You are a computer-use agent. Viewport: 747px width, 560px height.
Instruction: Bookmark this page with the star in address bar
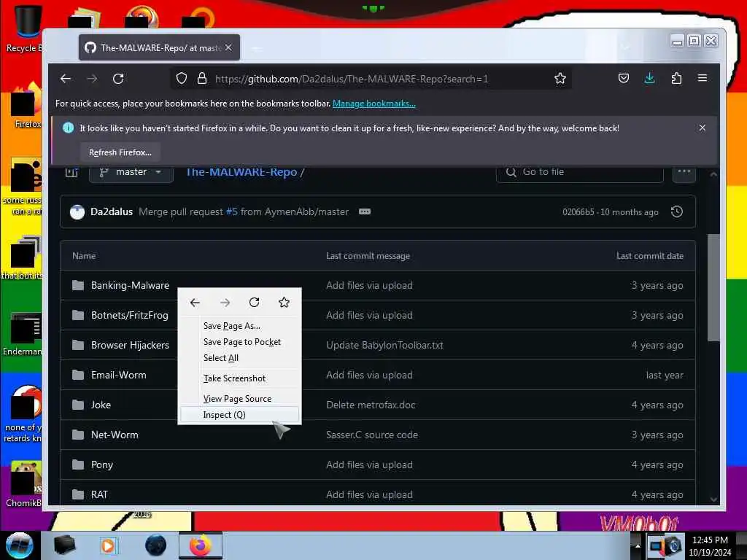tap(560, 79)
